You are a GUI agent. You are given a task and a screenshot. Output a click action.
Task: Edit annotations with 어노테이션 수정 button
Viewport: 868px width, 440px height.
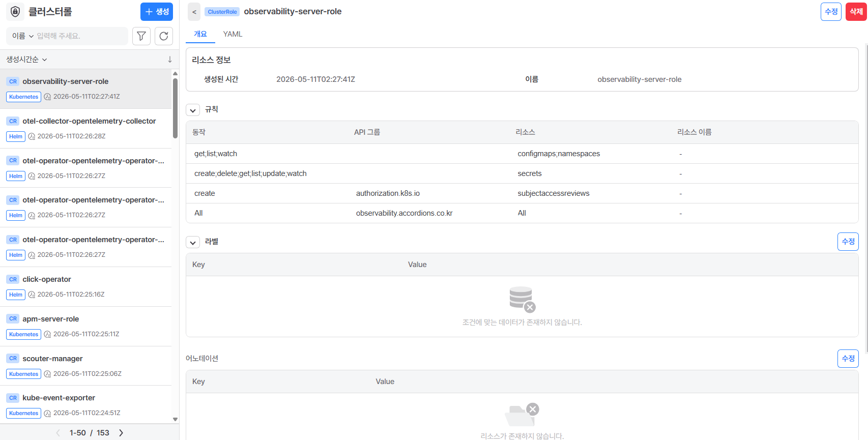pos(848,359)
